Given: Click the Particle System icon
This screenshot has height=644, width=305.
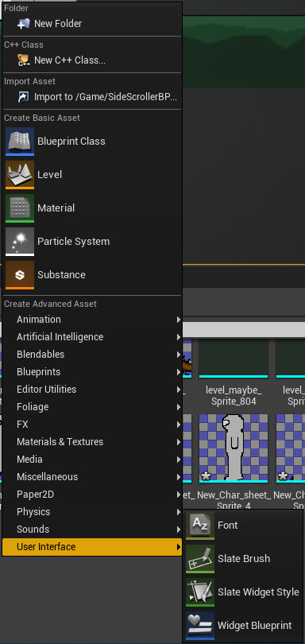Looking at the screenshot, I should click(x=20, y=242).
